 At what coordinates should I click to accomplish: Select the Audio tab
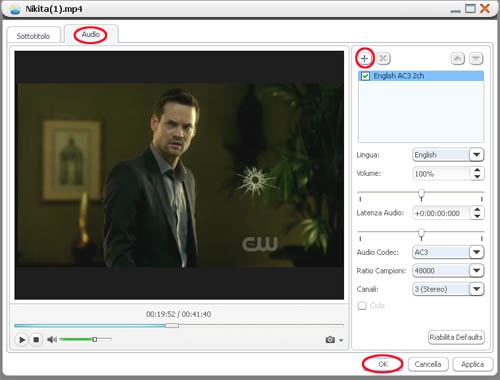pos(91,34)
